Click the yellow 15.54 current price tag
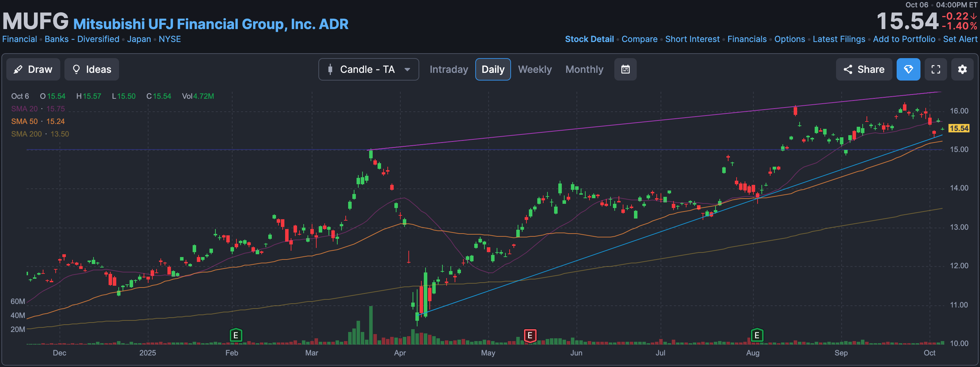This screenshot has height=367, width=980. (x=959, y=129)
